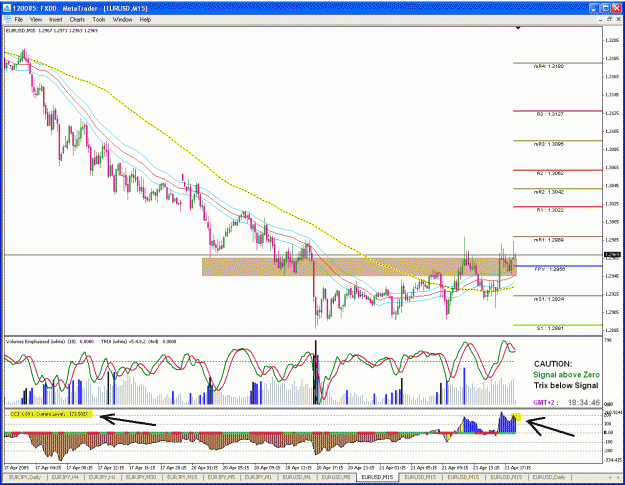This screenshot has width=625, height=485.
Task: Switch to the EURJPY,H1 chart tab
Action: pos(102,477)
